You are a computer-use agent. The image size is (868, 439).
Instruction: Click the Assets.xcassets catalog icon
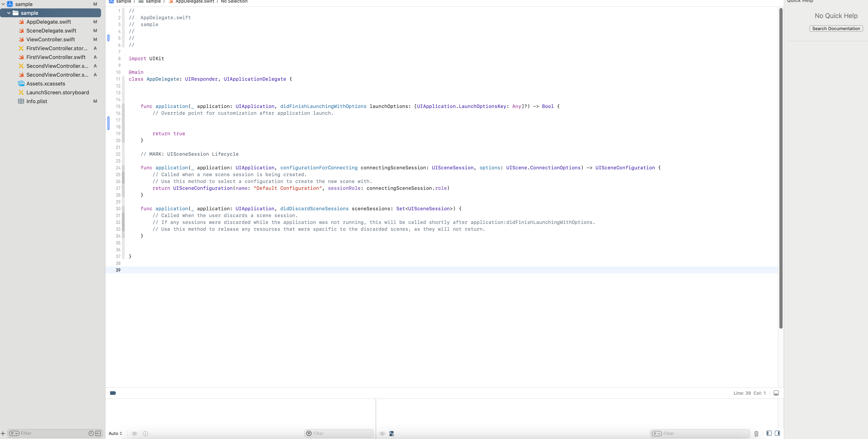(21, 84)
